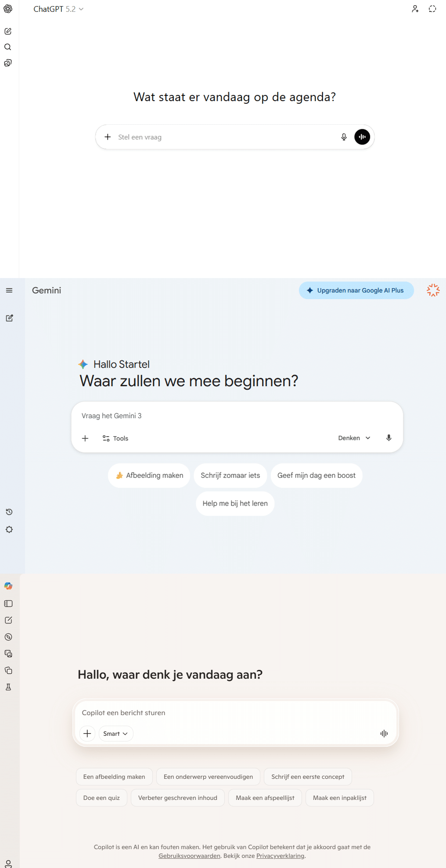Screen dimensions: 446x868
Task: Open Gemini settings gear icon
Action: coord(9,529)
